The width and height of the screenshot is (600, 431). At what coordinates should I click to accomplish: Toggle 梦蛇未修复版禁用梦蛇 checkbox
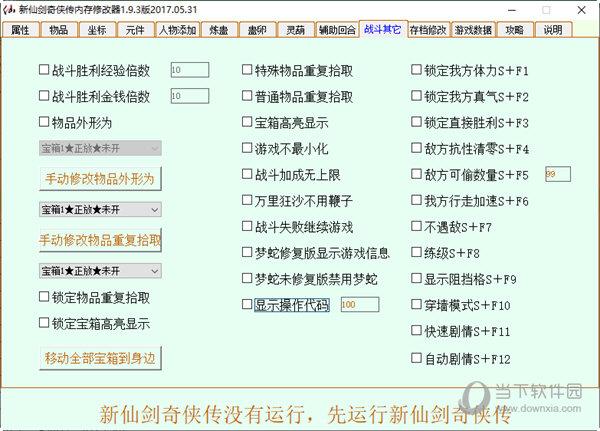pyautogui.click(x=247, y=278)
